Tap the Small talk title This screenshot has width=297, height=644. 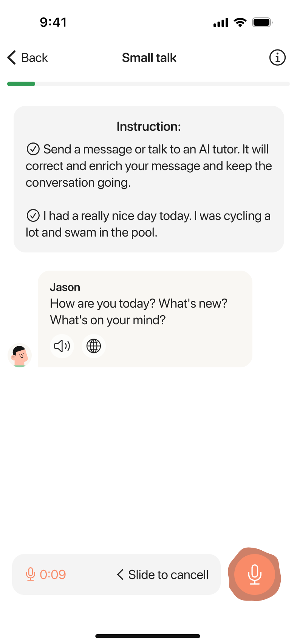point(149,58)
